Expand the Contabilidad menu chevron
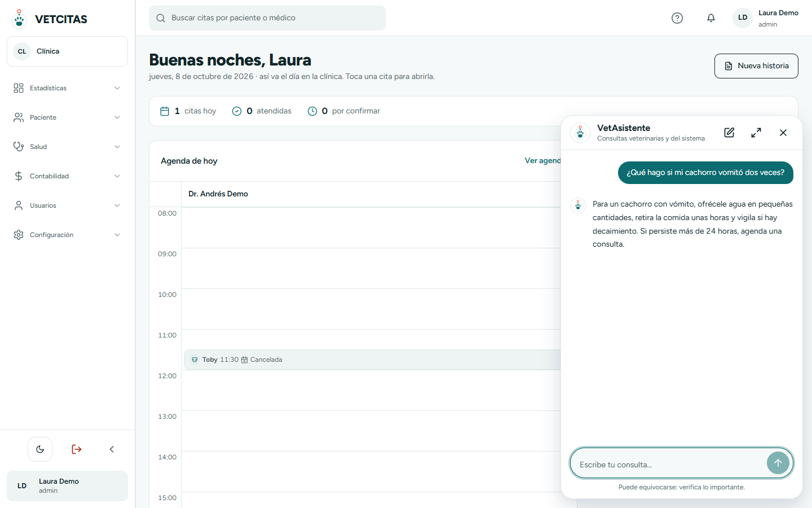 tap(117, 176)
